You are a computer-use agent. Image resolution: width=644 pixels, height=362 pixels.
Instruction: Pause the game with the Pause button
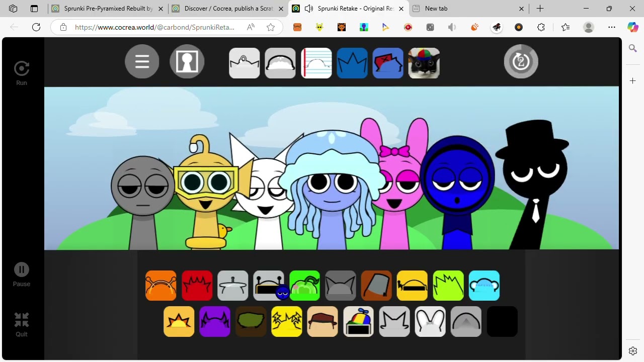pyautogui.click(x=22, y=275)
